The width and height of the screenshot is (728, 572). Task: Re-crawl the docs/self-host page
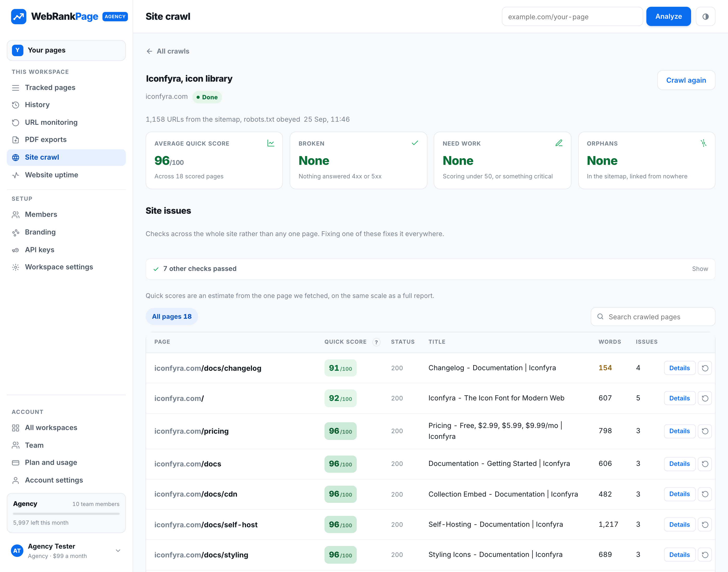click(705, 524)
